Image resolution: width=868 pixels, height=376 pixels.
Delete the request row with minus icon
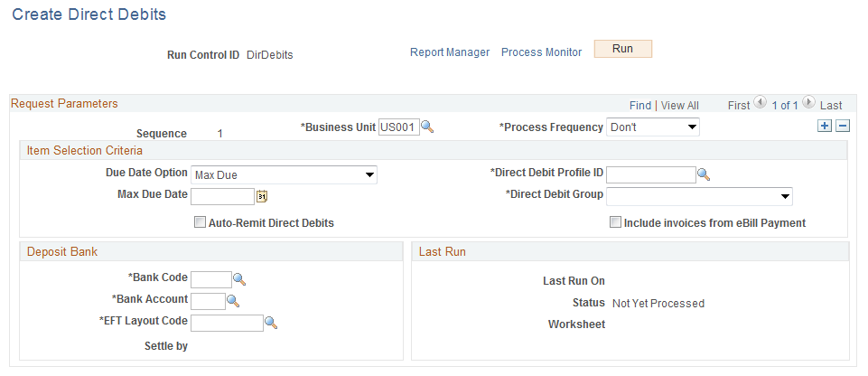pos(842,127)
